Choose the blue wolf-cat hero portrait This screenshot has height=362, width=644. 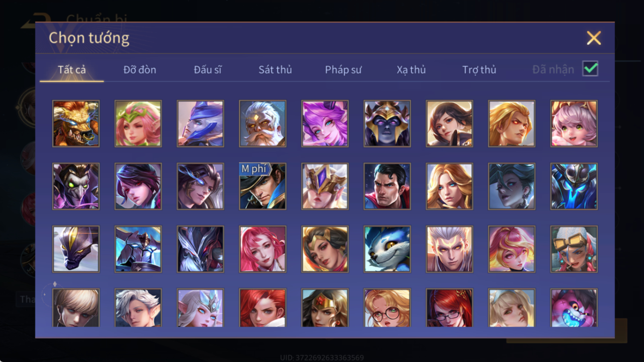click(387, 249)
